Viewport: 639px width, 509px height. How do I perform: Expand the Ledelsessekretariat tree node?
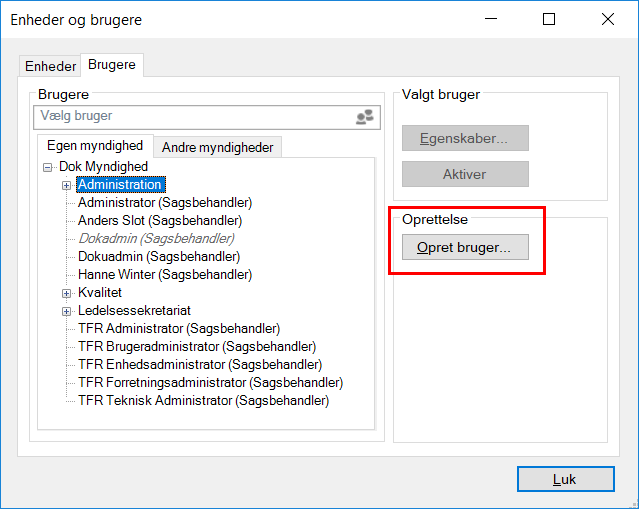tap(67, 311)
